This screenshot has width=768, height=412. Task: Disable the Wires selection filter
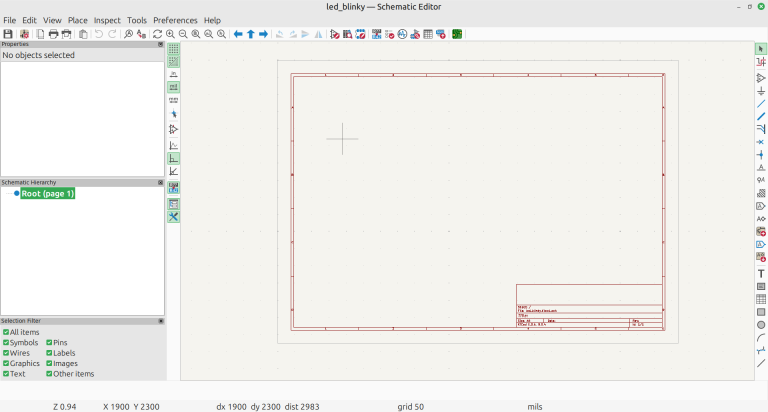tap(6, 353)
